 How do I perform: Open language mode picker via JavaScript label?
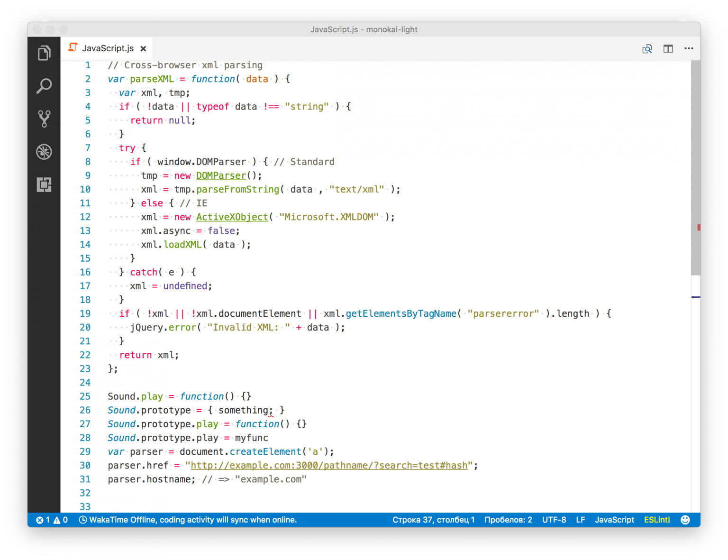pos(614,520)
